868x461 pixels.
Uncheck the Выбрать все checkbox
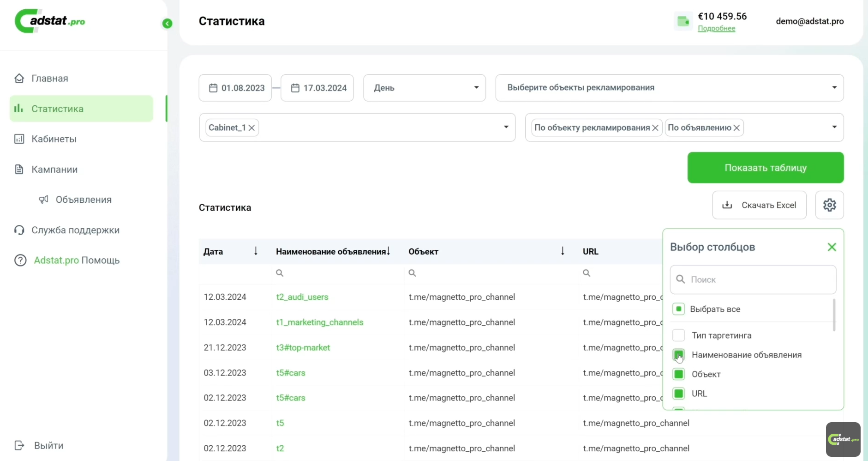678,309
